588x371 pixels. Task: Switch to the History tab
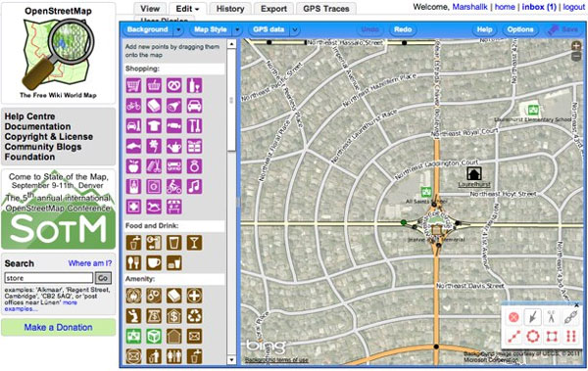(x=230, y=9)
